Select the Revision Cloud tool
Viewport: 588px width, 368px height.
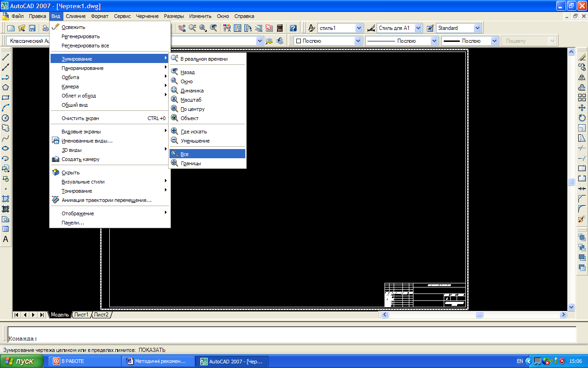click(6, 128)
